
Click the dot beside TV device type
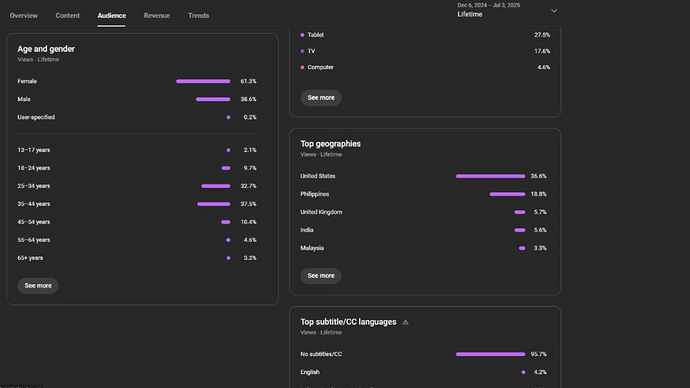[302, 51]
